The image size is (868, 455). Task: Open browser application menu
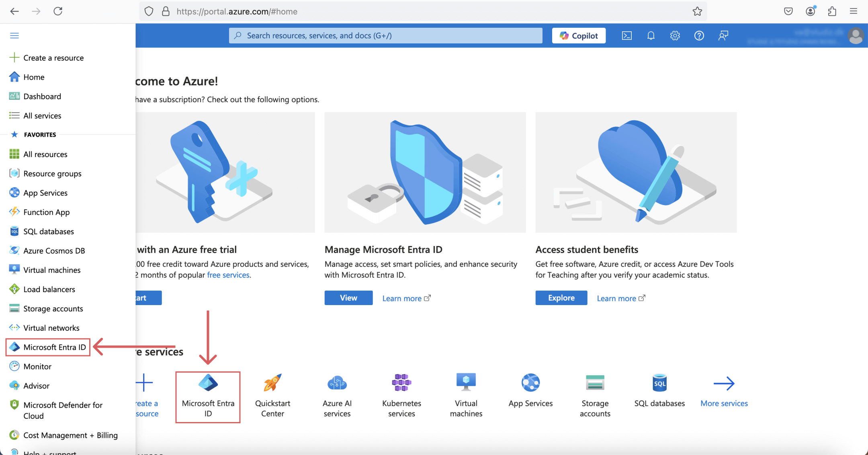[854, 11]
